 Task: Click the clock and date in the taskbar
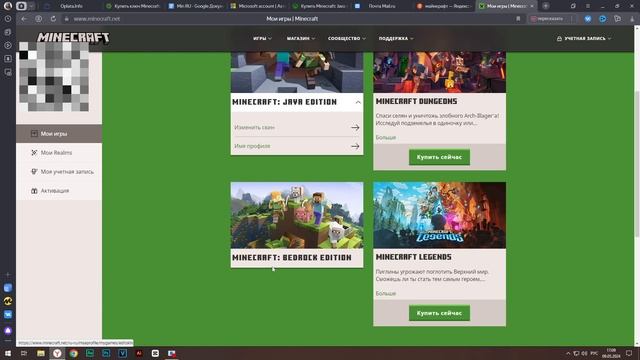(x=611, y=353)
